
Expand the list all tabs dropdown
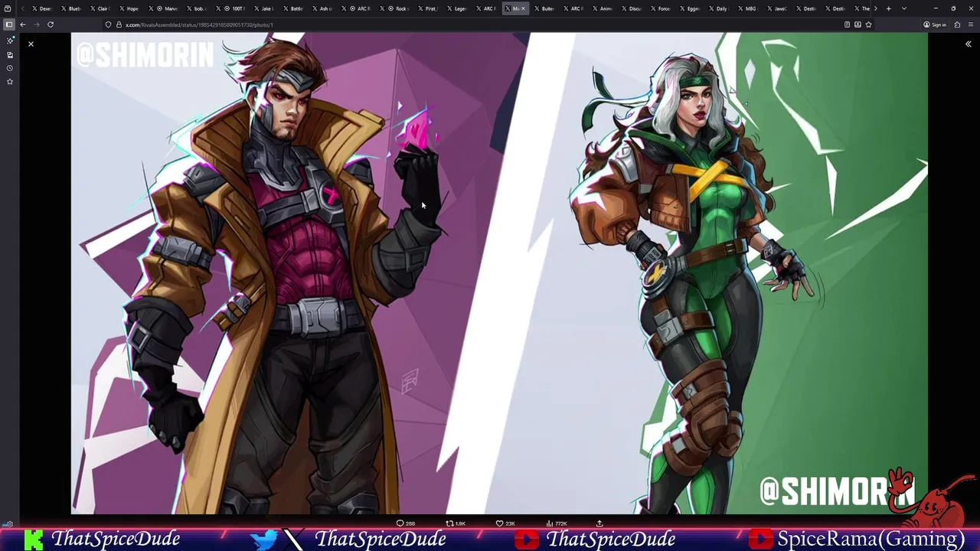point(904,8)
